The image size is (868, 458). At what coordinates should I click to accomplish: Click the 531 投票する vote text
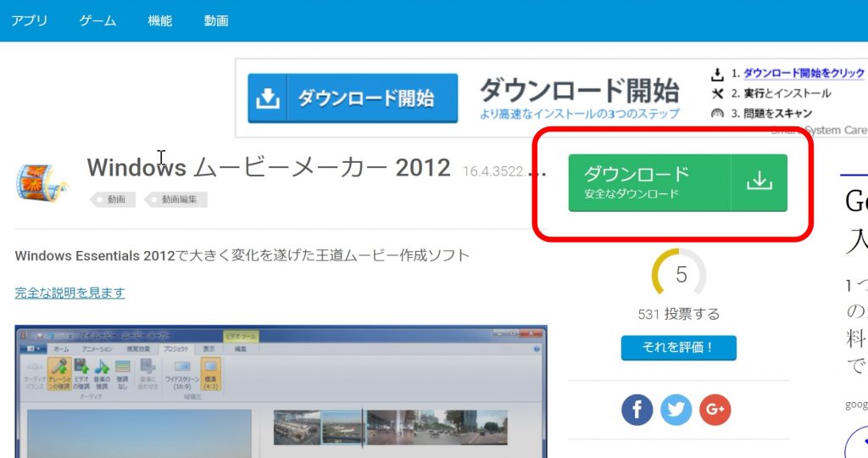tap(679, 314)
